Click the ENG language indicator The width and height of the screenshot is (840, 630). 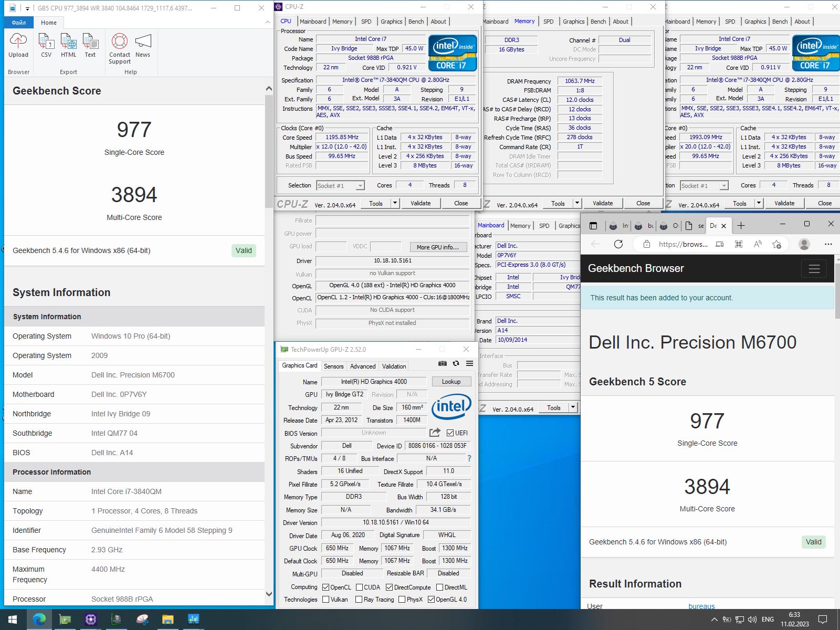pos(768,619)
